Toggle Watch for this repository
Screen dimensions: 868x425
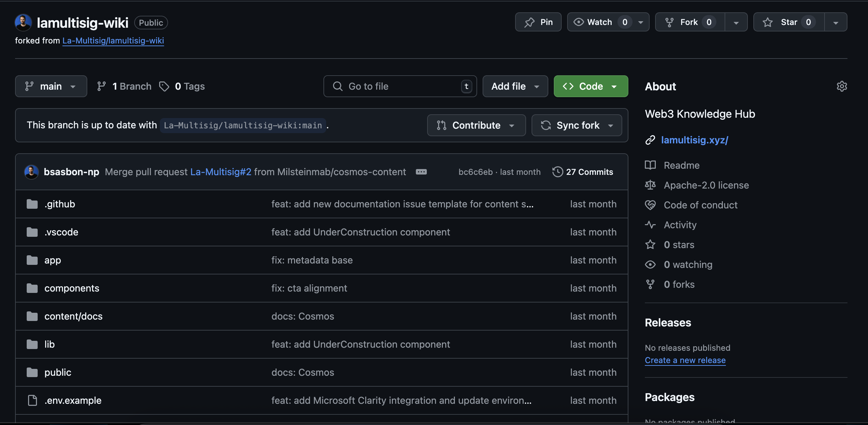pos(599,22)
